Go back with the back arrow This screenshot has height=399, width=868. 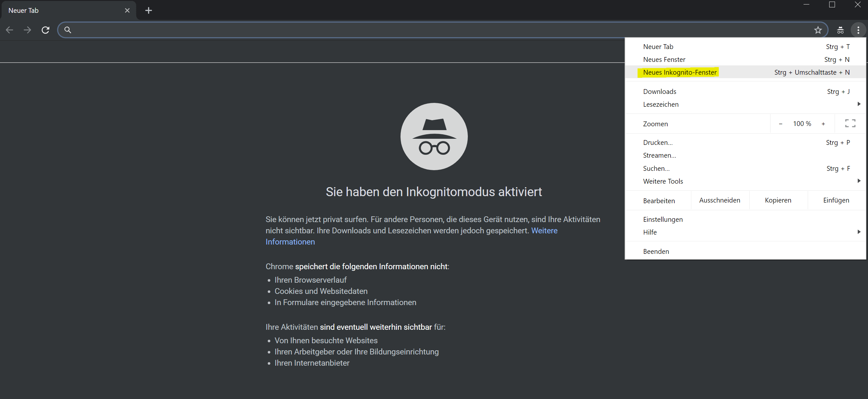click(x=9, y=30)
